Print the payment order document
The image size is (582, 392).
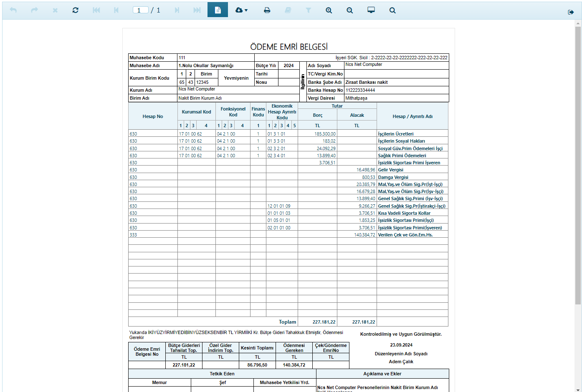click(x=267, y=10)
